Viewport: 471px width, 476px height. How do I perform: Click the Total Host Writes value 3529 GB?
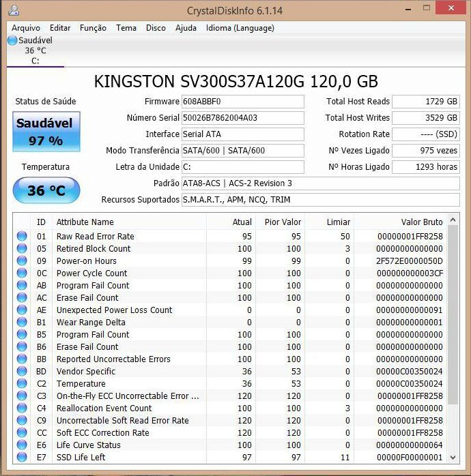[x=426, y=118]
